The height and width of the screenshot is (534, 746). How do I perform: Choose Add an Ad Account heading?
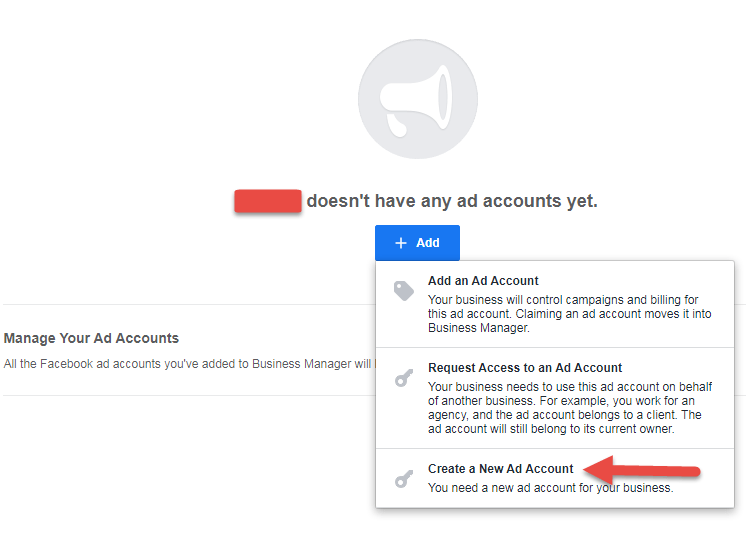pos(483,281)
